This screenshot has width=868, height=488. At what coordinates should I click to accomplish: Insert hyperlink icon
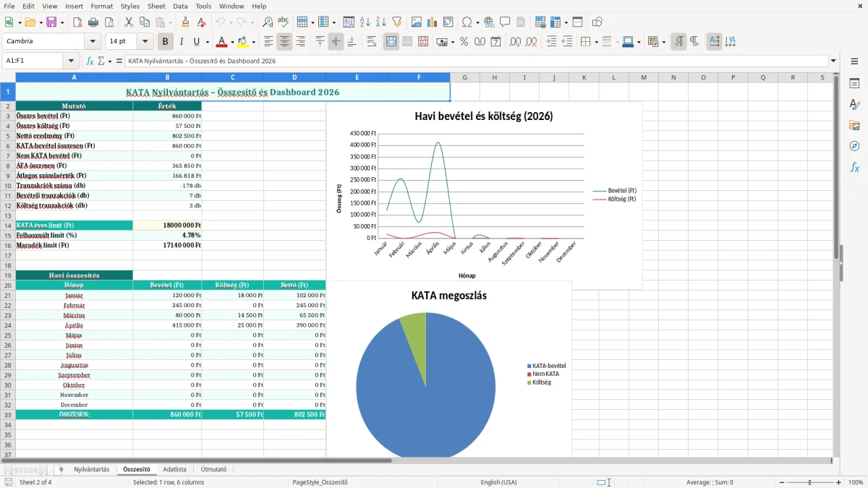[x=489, y=22]
